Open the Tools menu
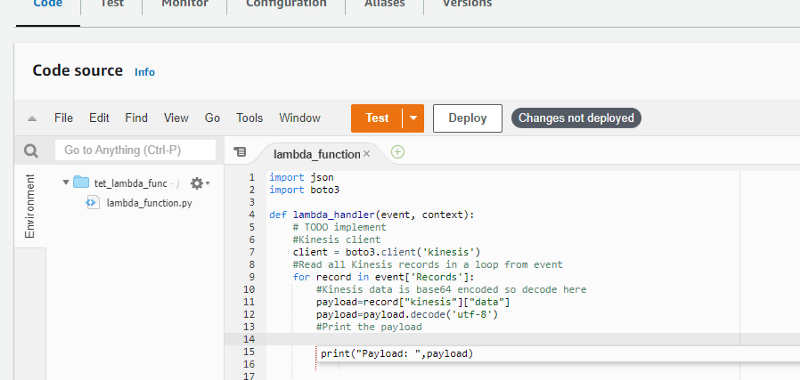Viewport: 800px width, 380px height. 249,118
